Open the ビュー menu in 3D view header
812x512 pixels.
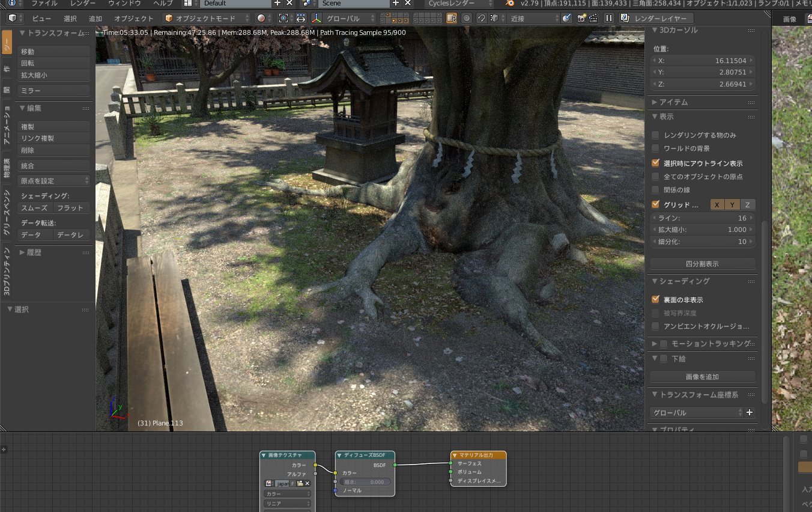(41, 19)
